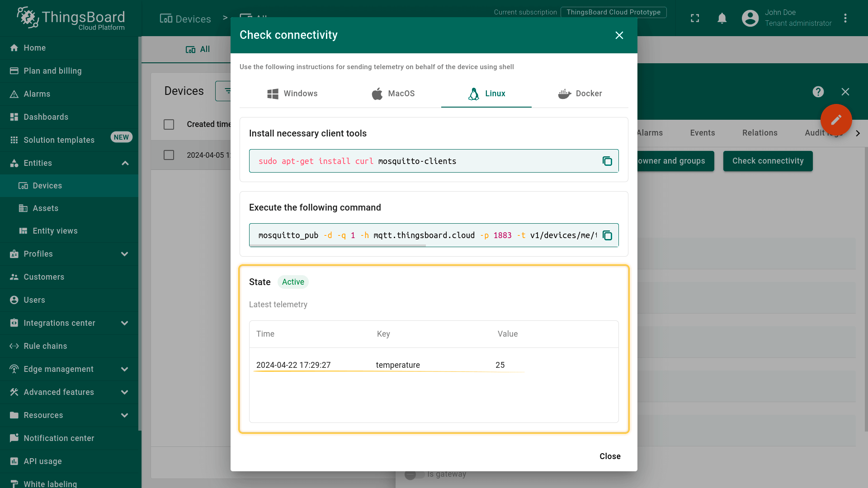Open the user account avatar
This screenshot has width=868, height=488.
tap(750, 18)
